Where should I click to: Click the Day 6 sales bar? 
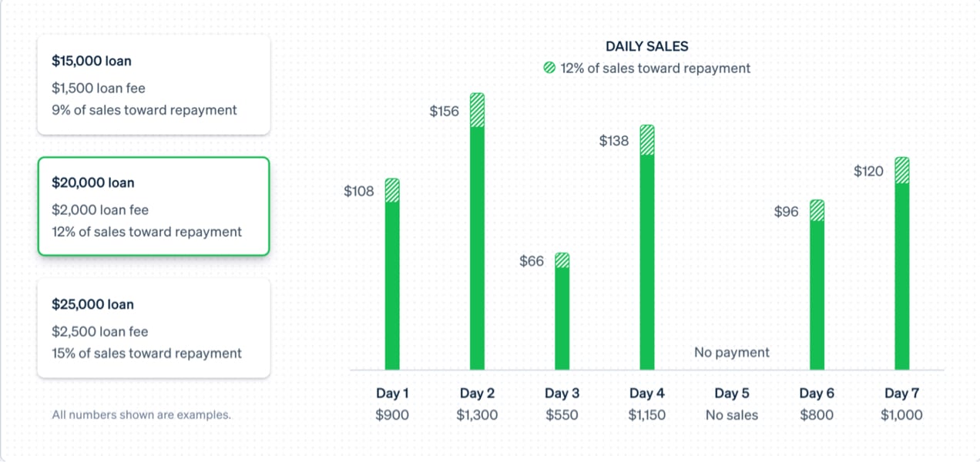(817, 294)
